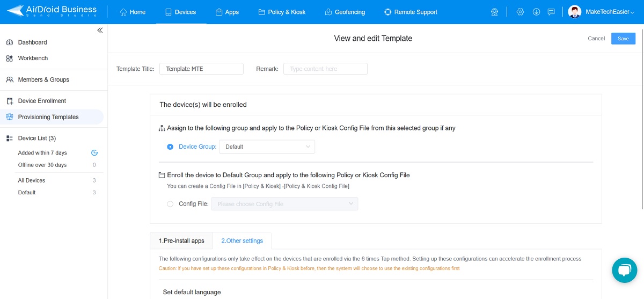This screenshot has width=644, height=299.
Task: Click refresh icon beside Added within 7 days
Action: tap(94, 153)
